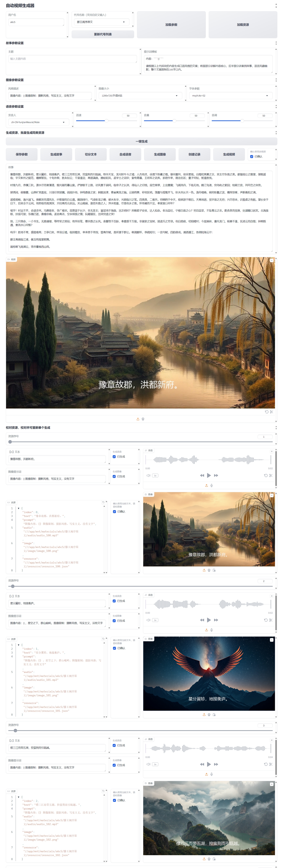The height and width of the screenshot is (868, 281).
Task: Undo edits on the main video
Action: coord(267,412)
